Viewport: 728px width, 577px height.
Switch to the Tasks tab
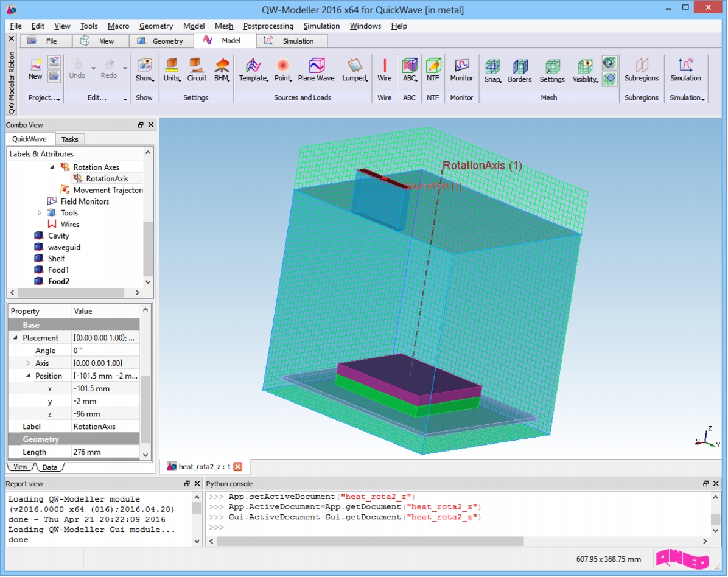[69, 139]
